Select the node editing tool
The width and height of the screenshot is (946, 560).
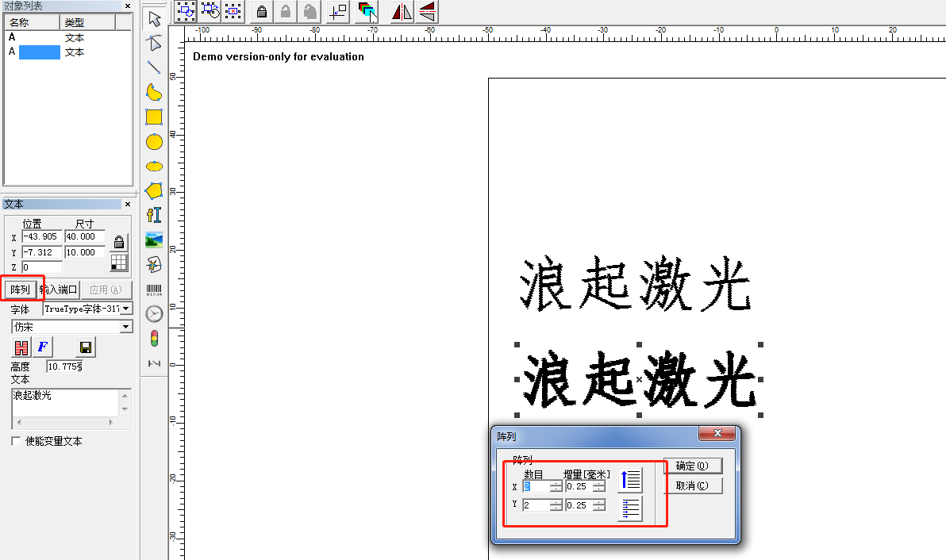[153, 43]
